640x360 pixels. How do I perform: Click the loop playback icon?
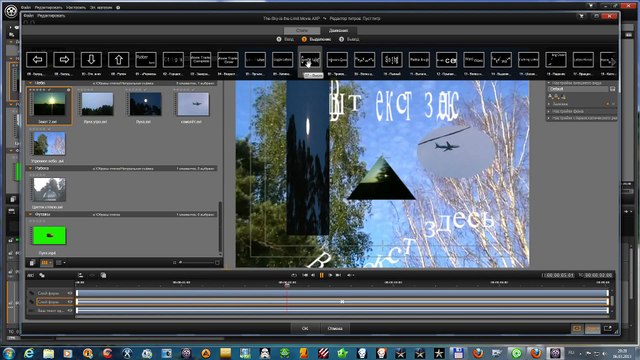[294, 275]
